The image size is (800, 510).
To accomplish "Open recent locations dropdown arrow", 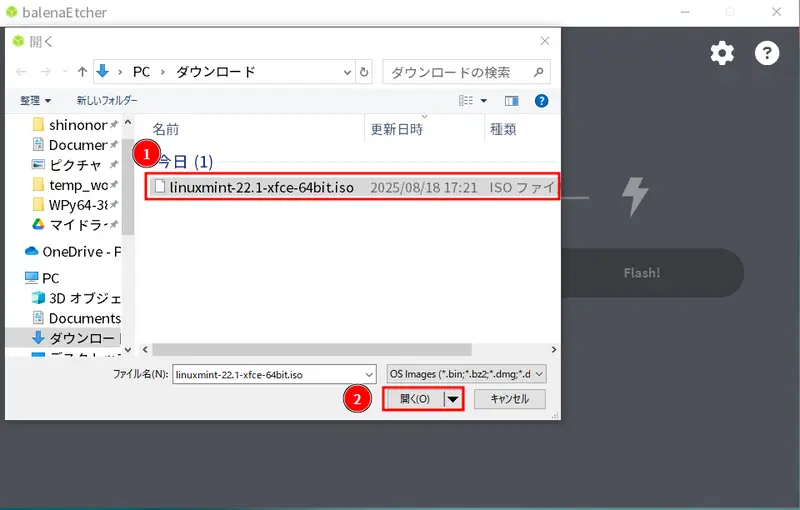I will pyautogui.click(x=65, y=71).
